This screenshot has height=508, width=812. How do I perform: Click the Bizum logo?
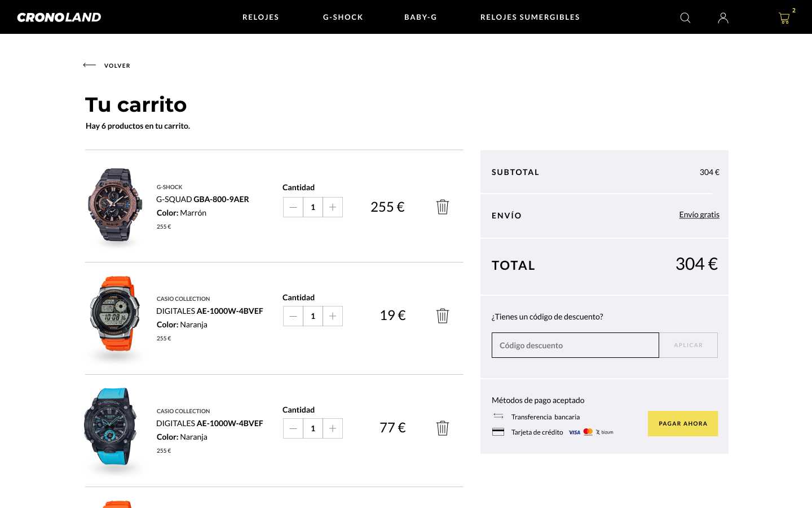pyautogui.click(x=604, y=432)
